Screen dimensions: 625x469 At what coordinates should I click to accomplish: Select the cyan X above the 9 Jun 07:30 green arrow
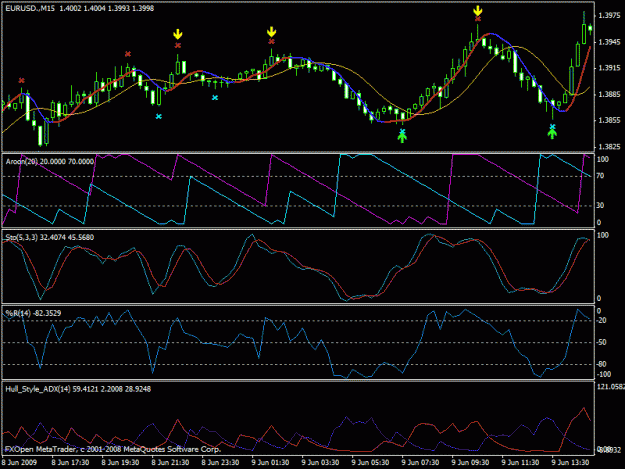click(x=402, y=131)
